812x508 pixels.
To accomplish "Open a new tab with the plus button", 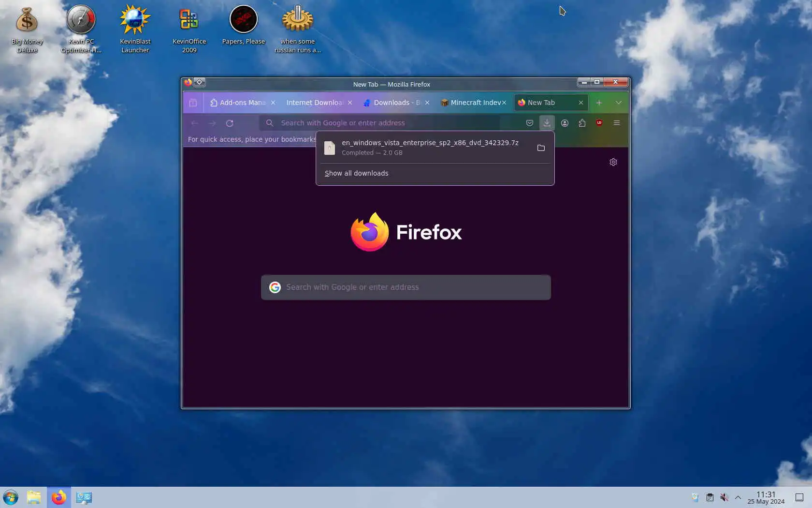I will 599,103.
